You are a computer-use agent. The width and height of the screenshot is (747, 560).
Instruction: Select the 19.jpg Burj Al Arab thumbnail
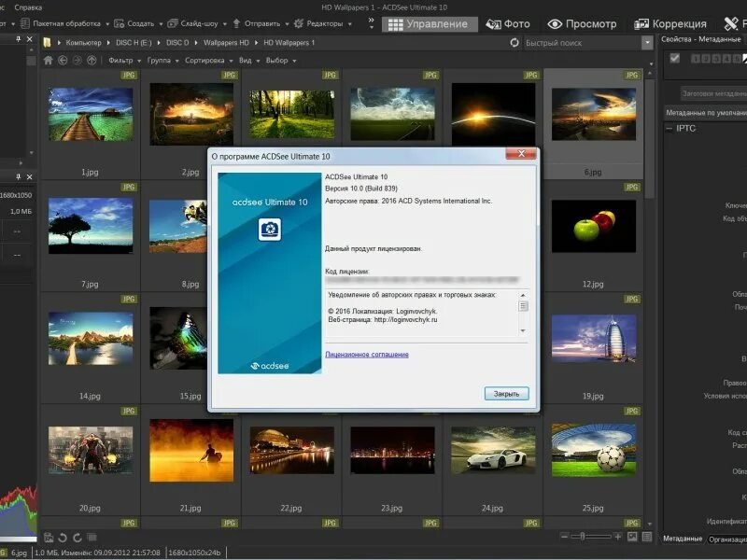pyautogui.click(x=594, y=338)
